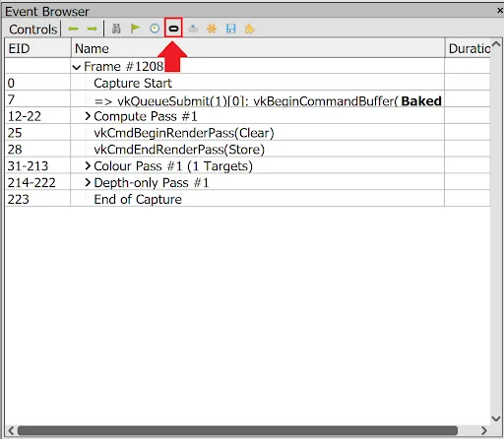Click the blue floppy disk export icon
This screenshot has width=504, height=439.
pos(231,29)
